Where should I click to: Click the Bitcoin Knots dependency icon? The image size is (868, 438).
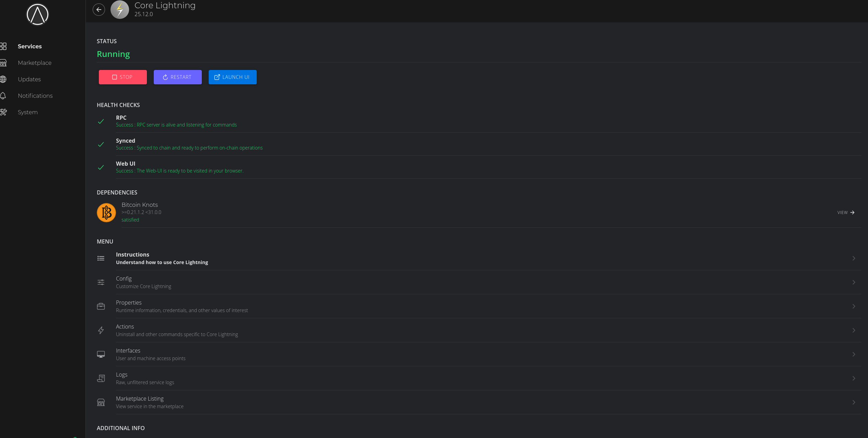tap(106, 213)
